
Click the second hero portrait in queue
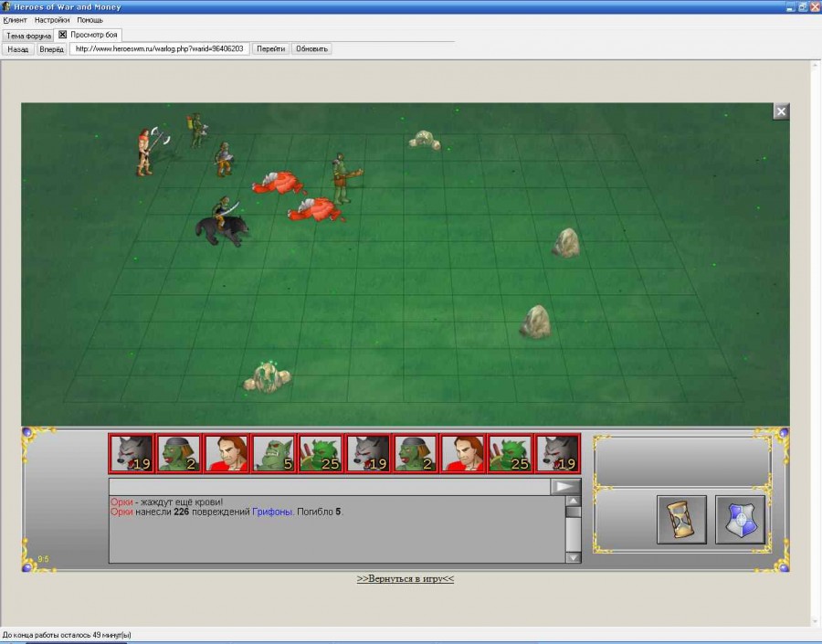pyautogui.click(x=463, y=453)
